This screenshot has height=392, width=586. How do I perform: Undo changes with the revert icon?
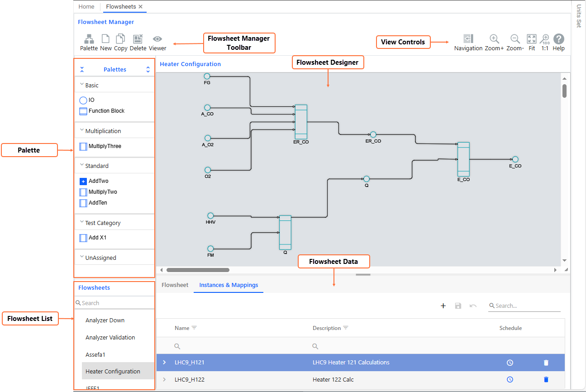pyautogui.click(x=473, y=306)
